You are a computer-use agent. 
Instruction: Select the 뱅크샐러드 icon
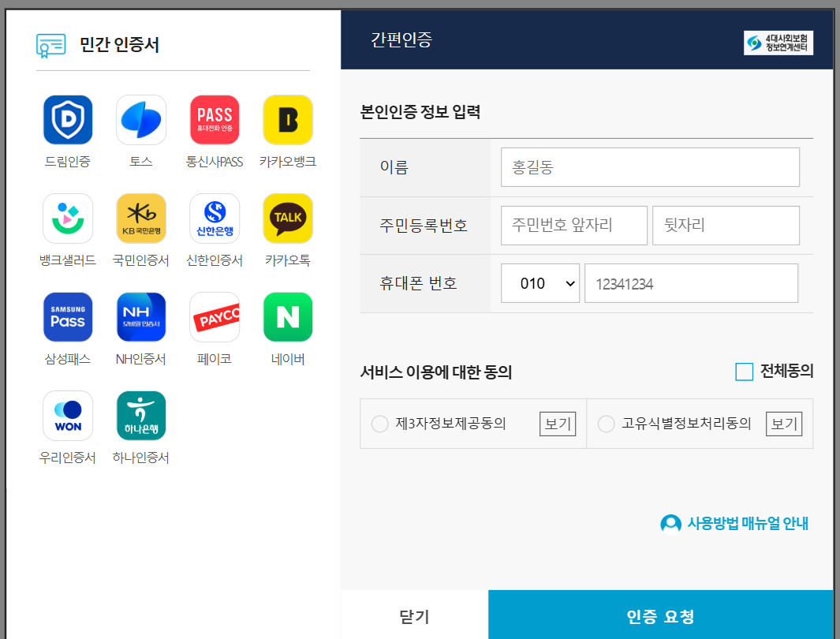click(x=68, y=219)
